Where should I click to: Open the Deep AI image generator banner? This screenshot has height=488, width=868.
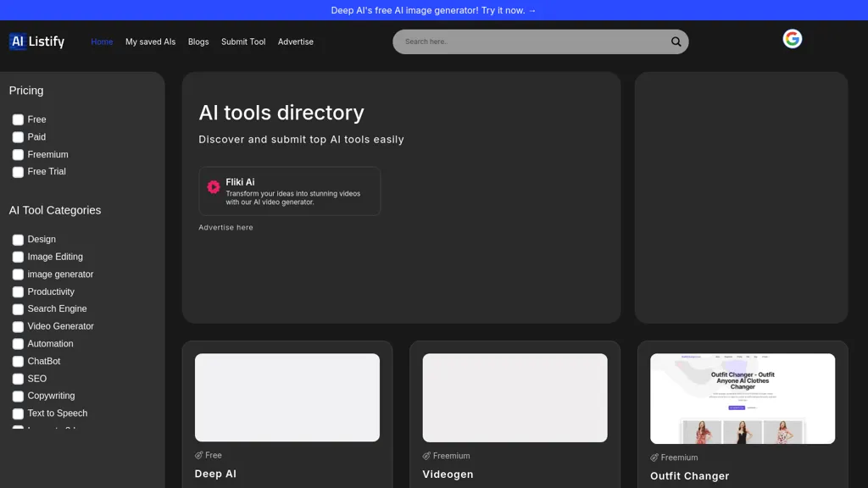[433, 10]
